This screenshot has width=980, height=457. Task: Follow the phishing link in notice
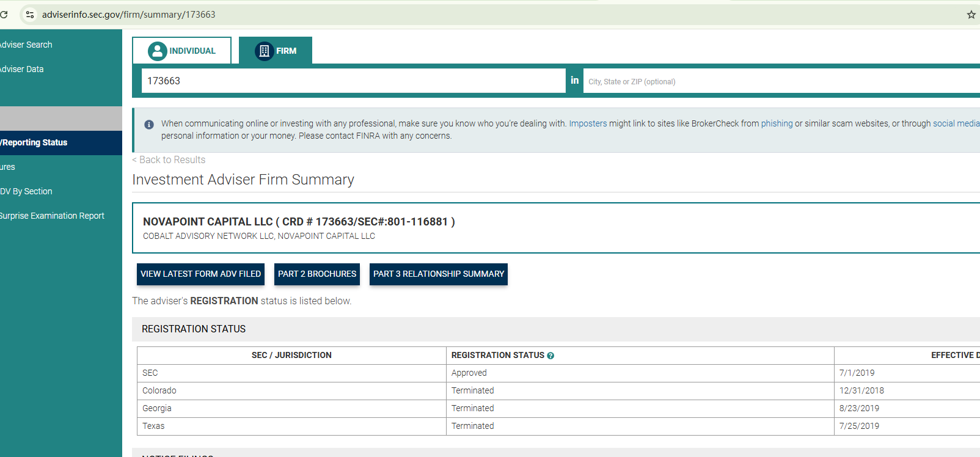[777, 123]
